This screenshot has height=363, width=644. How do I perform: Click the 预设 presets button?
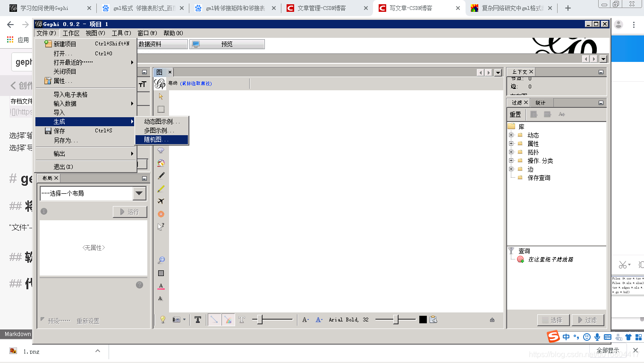tap(55, 321)
